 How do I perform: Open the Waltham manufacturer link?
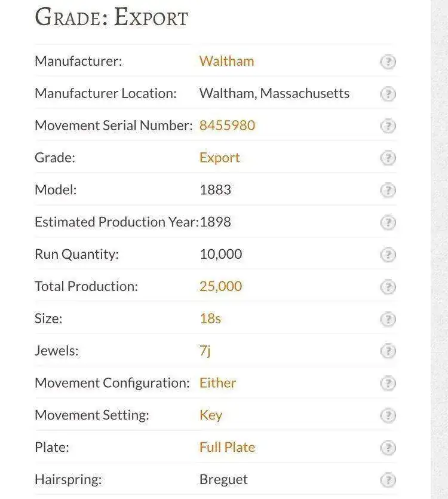click(x=226, y=61)
